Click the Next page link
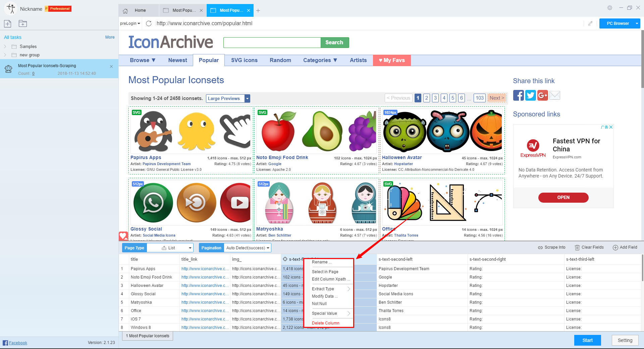This screenshot has width=644, height=349. [496, 98]
